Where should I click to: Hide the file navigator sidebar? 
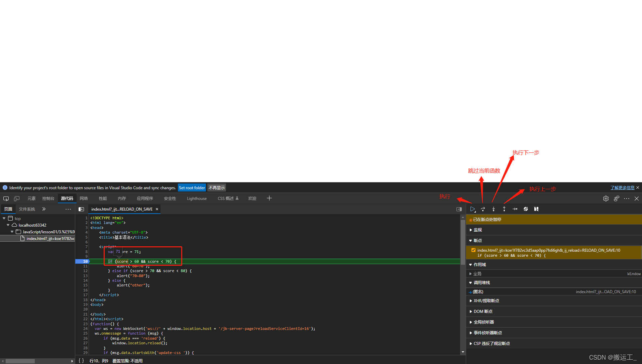81,209
